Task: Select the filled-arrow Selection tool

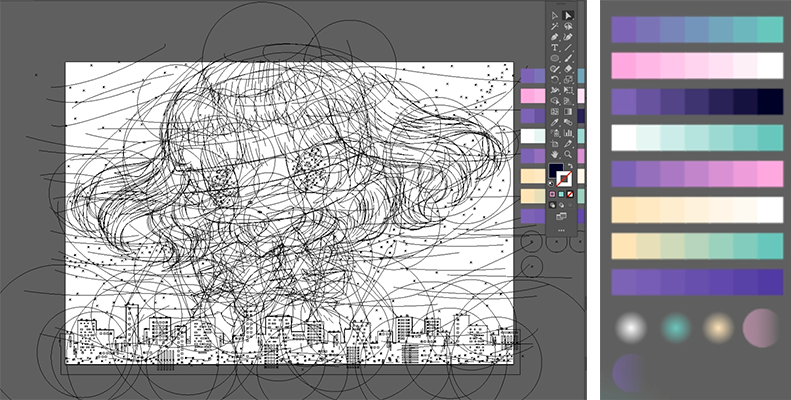Action: 568,16
